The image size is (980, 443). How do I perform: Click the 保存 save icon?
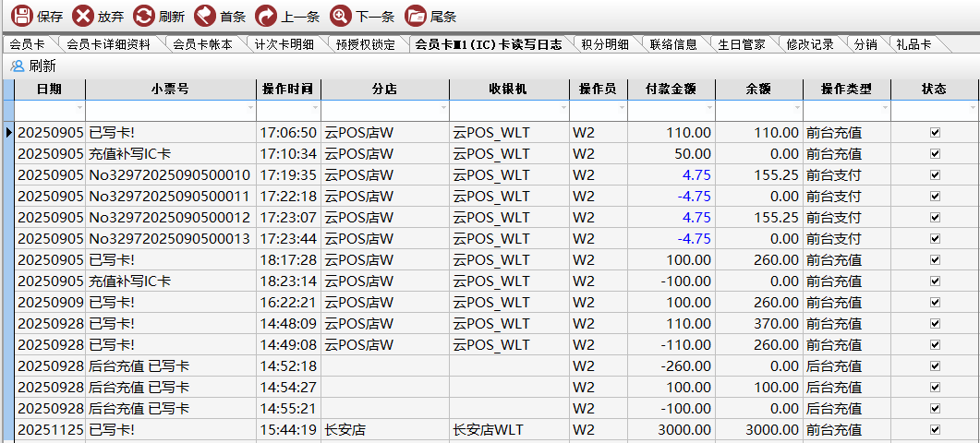(x=22, y=16)
